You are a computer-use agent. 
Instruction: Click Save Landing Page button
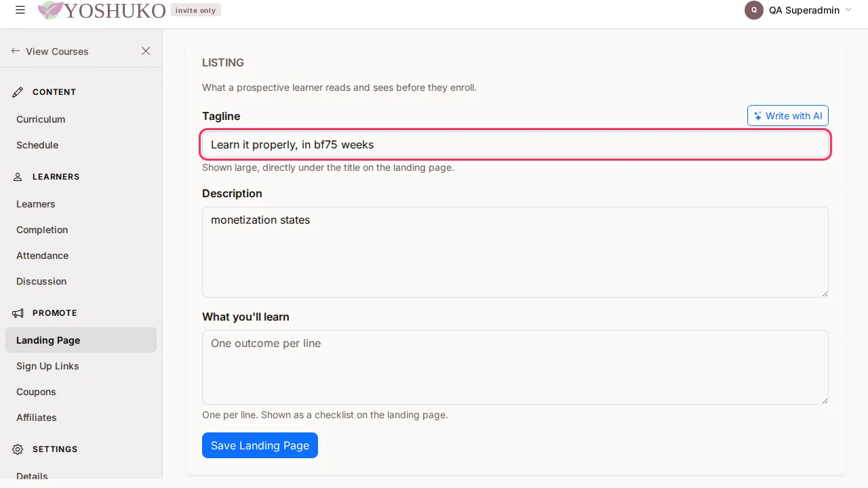260,445
